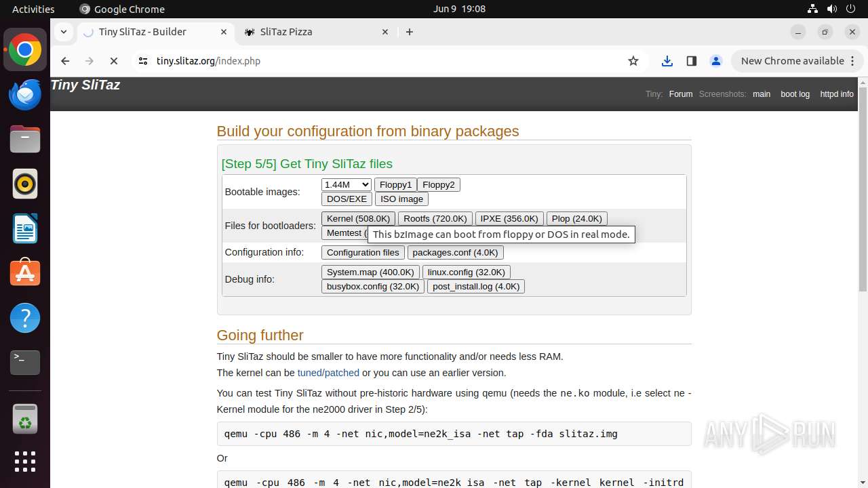Click the Memtest bootloader button

point(344,232)
